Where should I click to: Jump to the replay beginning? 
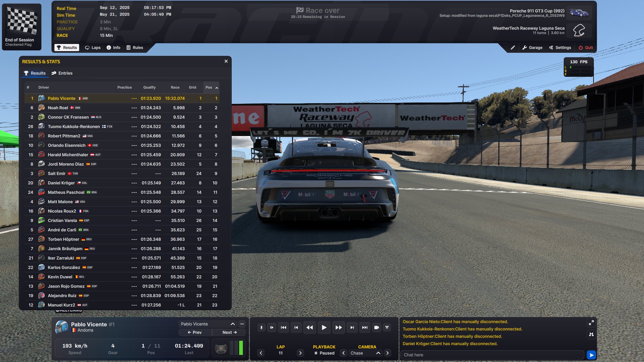click(x=284, y=327)
